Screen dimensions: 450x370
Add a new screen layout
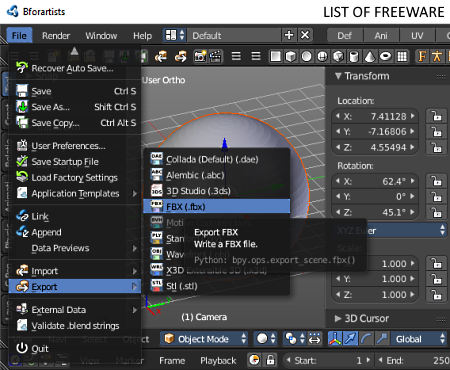pos(289,35)
